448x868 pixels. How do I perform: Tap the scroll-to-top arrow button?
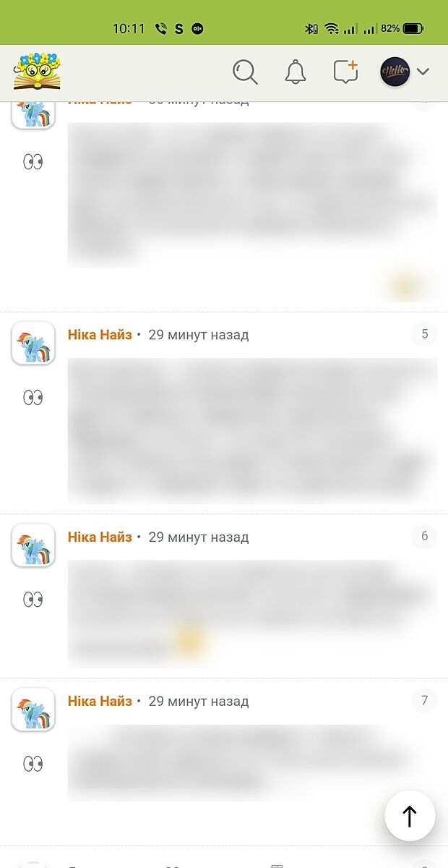pos(410,816)
